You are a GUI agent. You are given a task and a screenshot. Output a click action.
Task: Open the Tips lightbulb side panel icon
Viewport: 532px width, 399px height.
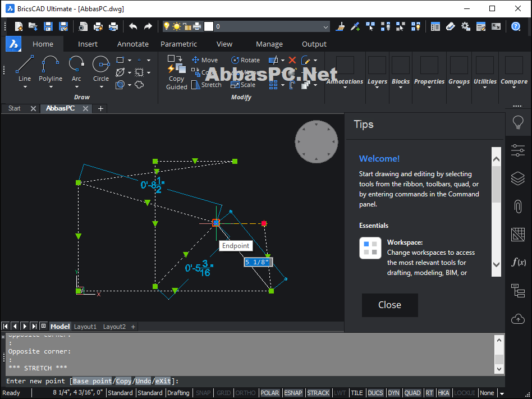[x=518, y=122]
